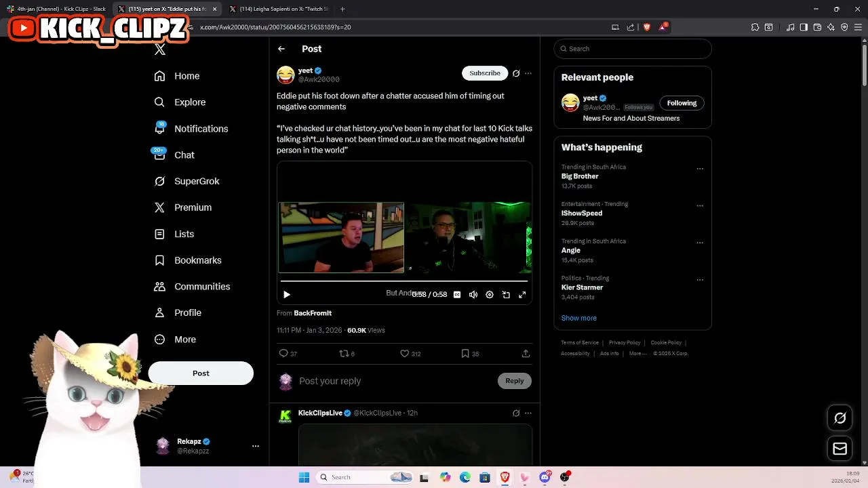Image resolution: width=868 pixels, height=488 pixels.
Task: Open Brave in the taskbar
Action: pos(505,477)
